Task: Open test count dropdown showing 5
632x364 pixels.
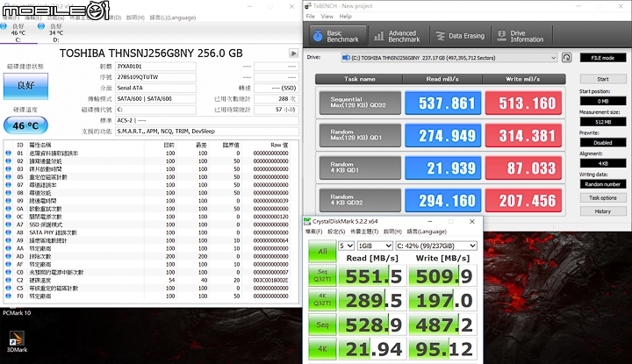Action: [x=346, y=246]
